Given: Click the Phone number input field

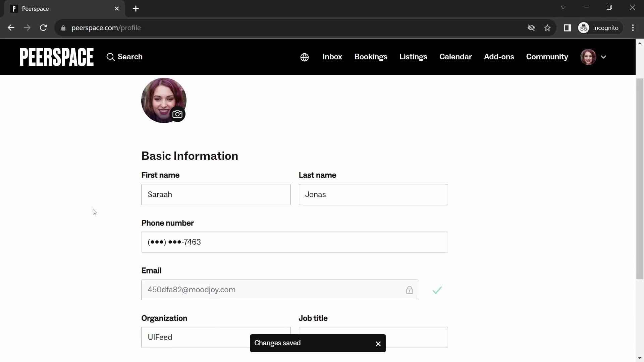Looking at the screenshot, I should click(x=294, y=242).
